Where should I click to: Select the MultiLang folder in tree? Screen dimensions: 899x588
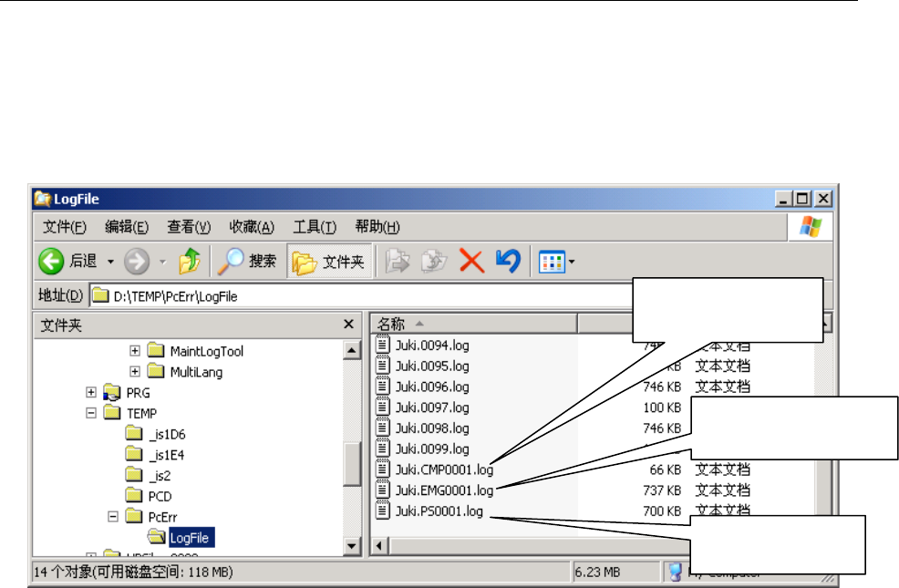tap(196, 371)
